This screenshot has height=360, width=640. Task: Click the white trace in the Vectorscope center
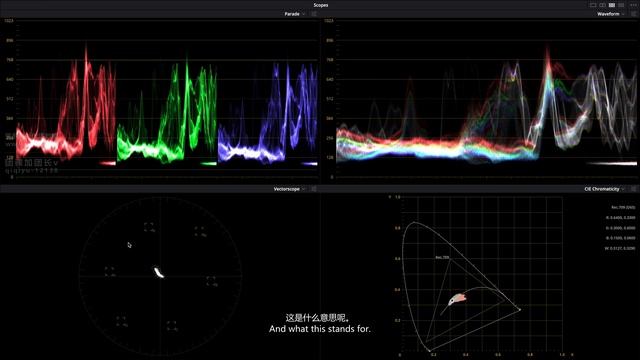(159, 272)
